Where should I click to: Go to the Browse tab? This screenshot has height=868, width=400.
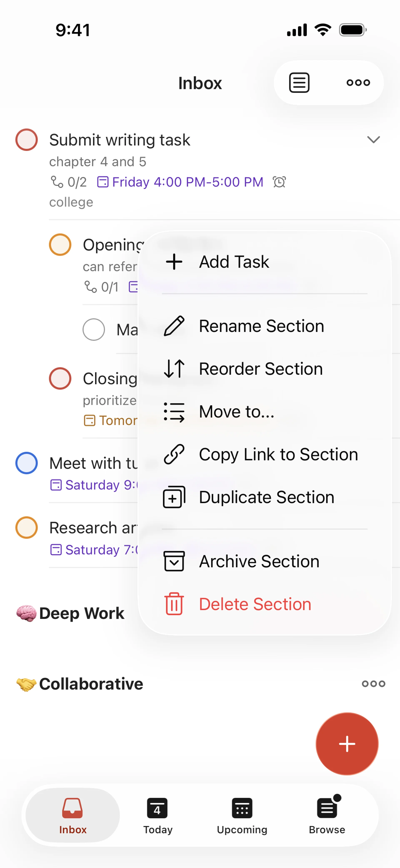pyautogui.click(x=327, y=815)
